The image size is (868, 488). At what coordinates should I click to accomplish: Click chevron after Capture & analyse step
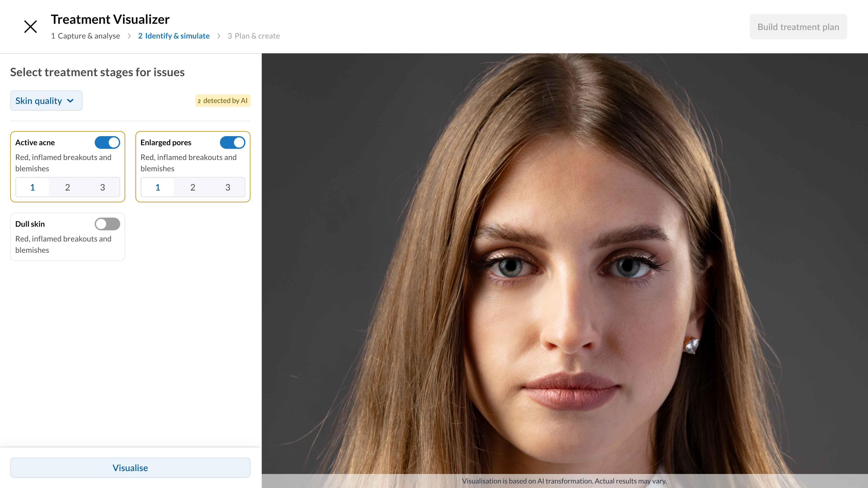pyautogui.click(x=129, y=36)
